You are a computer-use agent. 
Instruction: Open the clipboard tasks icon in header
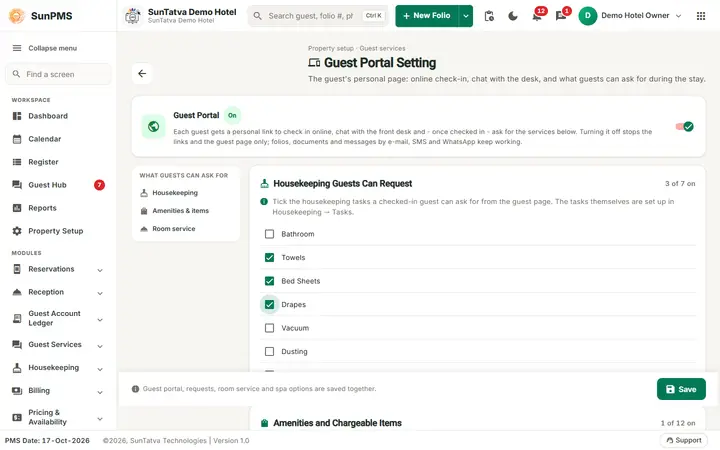click(489, 16)
